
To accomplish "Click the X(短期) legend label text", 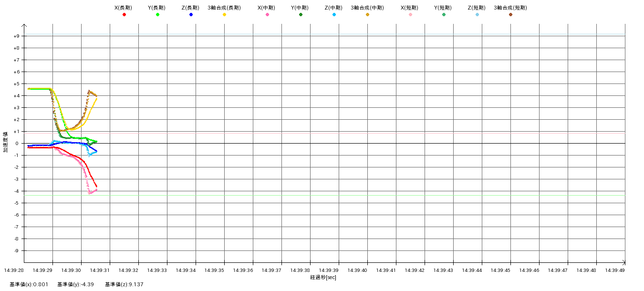I will [410, 8].
